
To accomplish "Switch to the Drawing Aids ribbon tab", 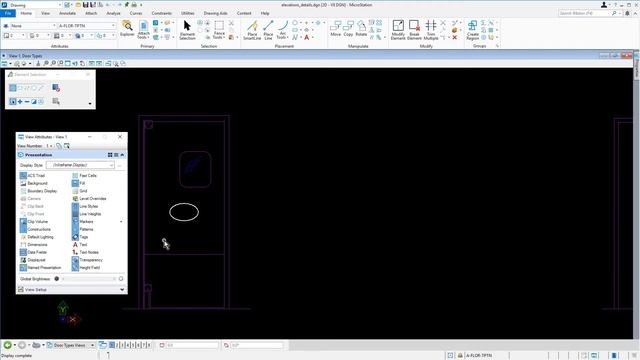I will (x=216, y=13).
